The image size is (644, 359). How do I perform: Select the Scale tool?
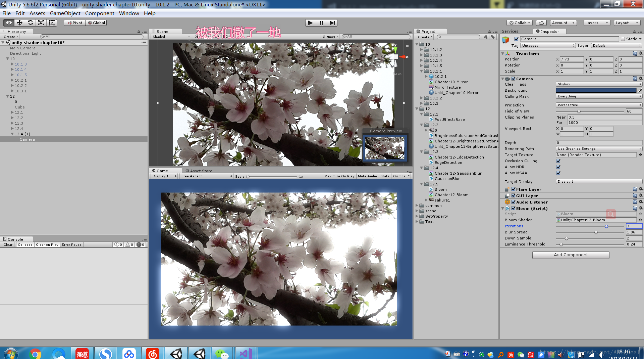[41, 23]
